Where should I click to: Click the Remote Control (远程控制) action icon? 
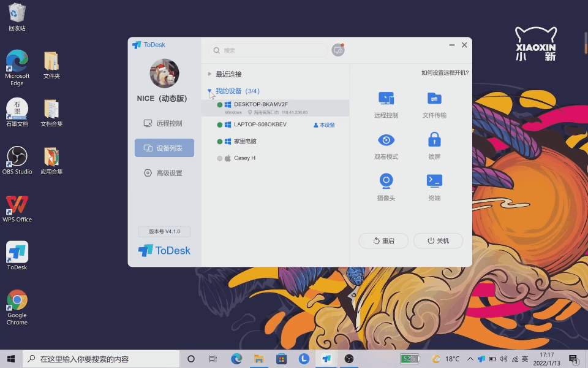click(386, 99)
